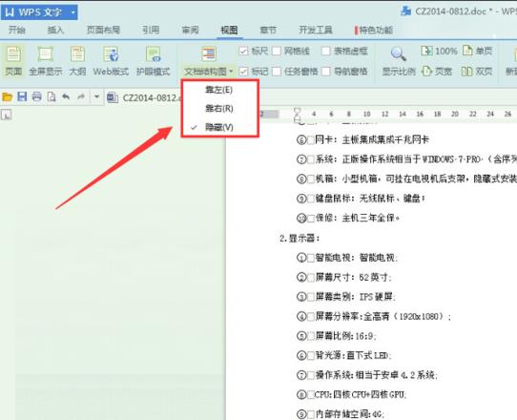The image size is (517, 420).
Task: Open the 页面布局 ribbon tab
Action: click(103, 30)
